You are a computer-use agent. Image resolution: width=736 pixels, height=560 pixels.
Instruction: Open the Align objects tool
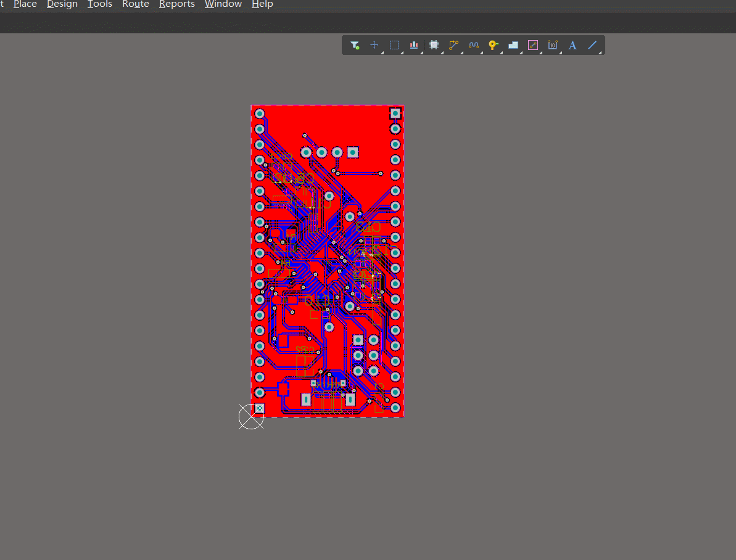[414, 45]
